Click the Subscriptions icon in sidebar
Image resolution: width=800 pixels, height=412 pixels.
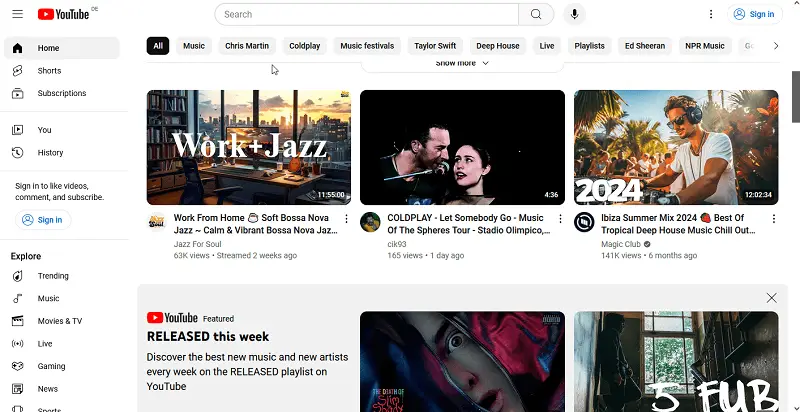(x=17, y=93)
